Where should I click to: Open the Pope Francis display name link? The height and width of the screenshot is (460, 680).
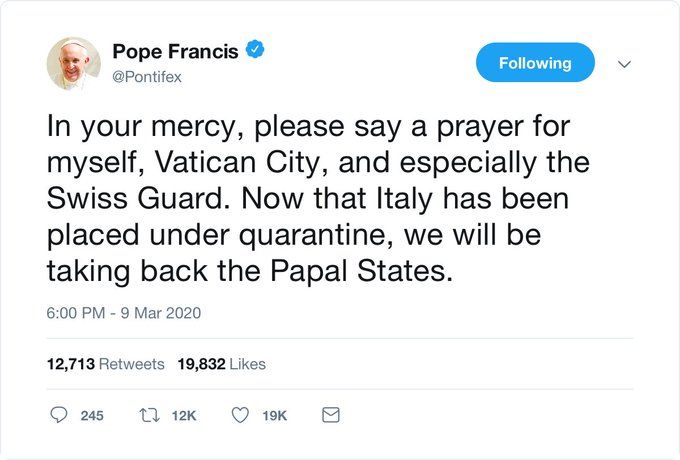[175, 51]
